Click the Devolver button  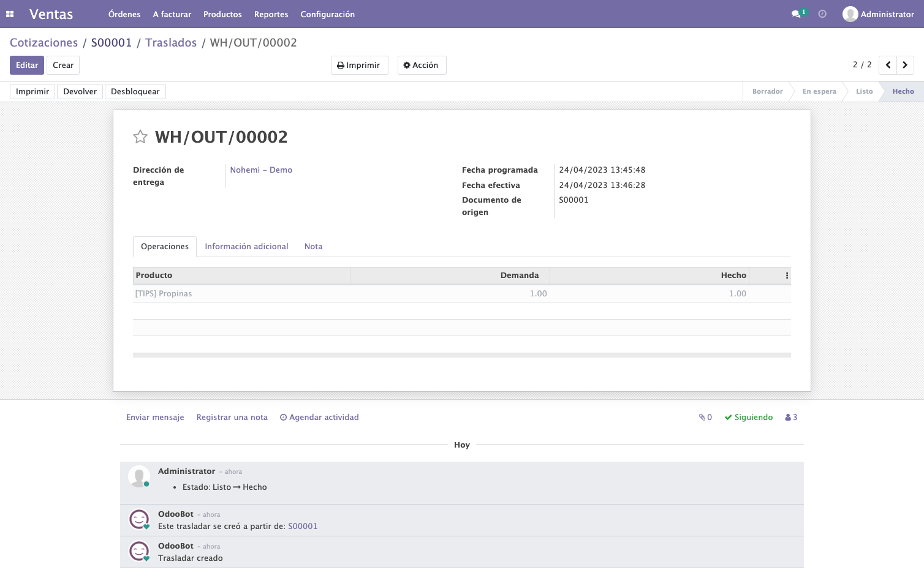(x=80, y=92)
